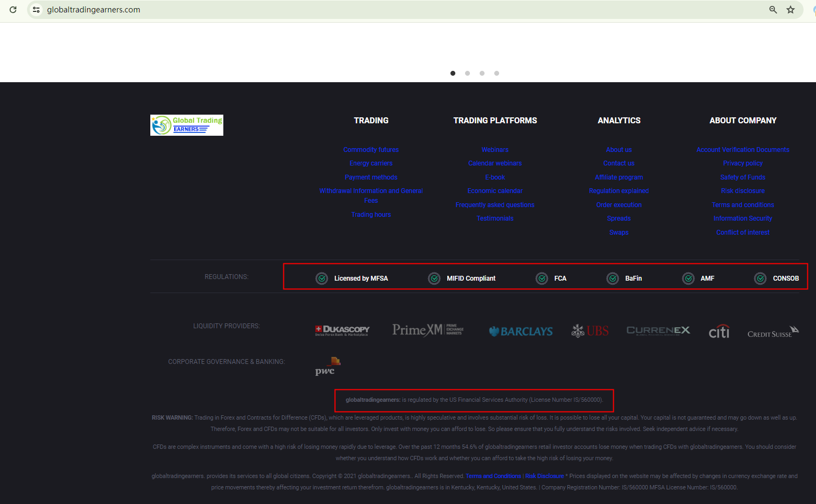816x504 pixels.
Task: Click the checkmark badge beside Licensed by MFSA
Action: pyautogui.click(x=322, y=278)
